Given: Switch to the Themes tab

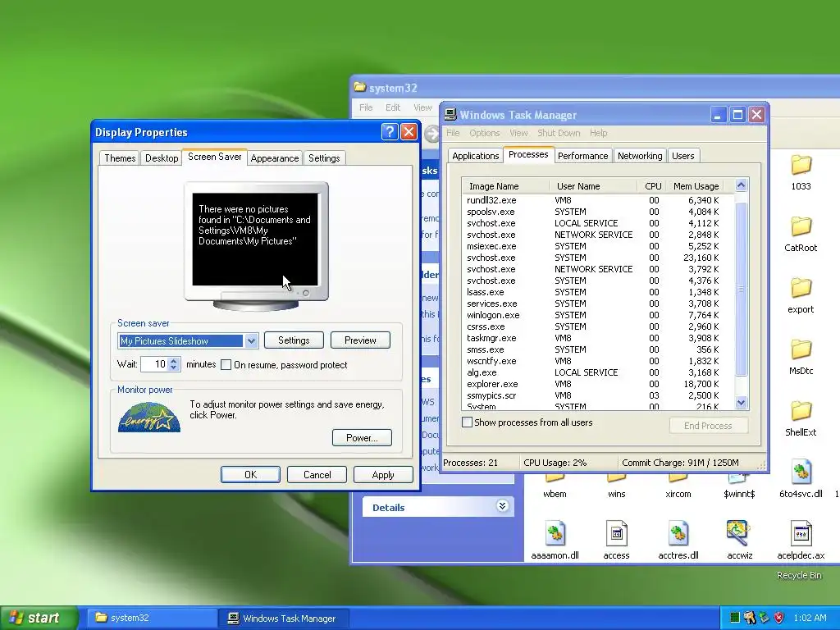Looking at the screenshot, I should 120,158.
